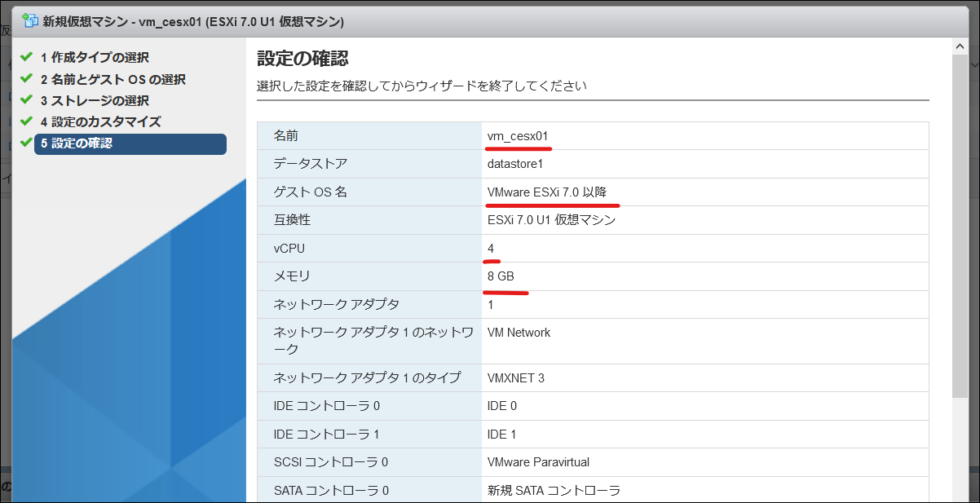Select the memory value 8 GB

pos(501,276)
